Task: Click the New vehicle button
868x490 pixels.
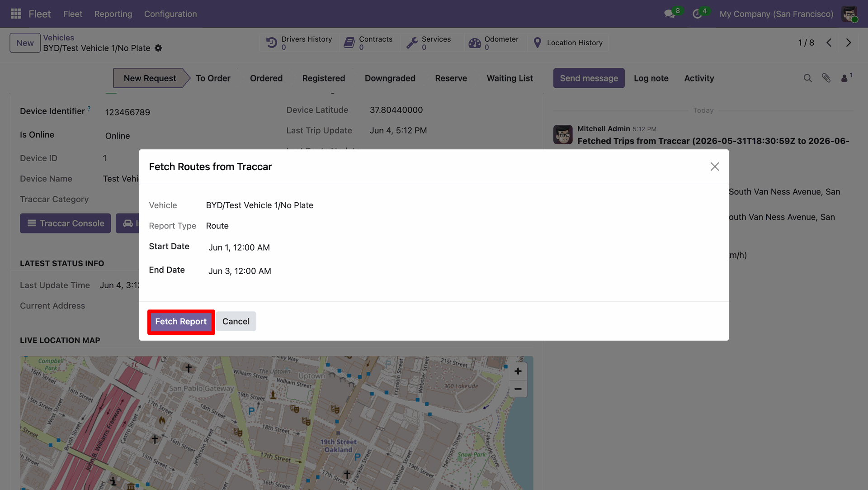Action: click(x=25, y=43)
